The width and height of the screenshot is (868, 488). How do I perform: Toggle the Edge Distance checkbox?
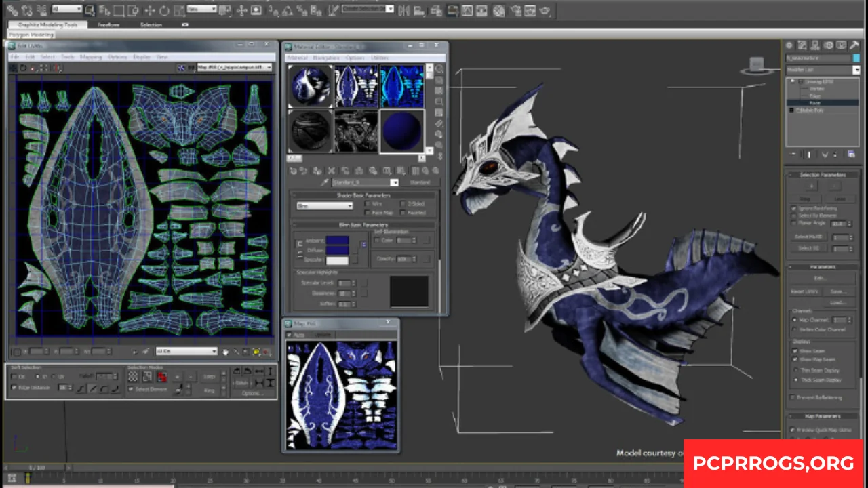pyautogui.click(x=14, y=388)
